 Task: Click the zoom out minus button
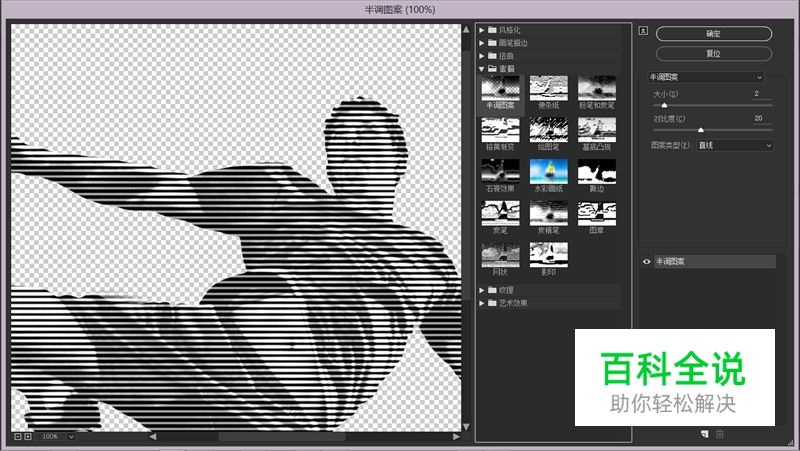click(17, 437)
